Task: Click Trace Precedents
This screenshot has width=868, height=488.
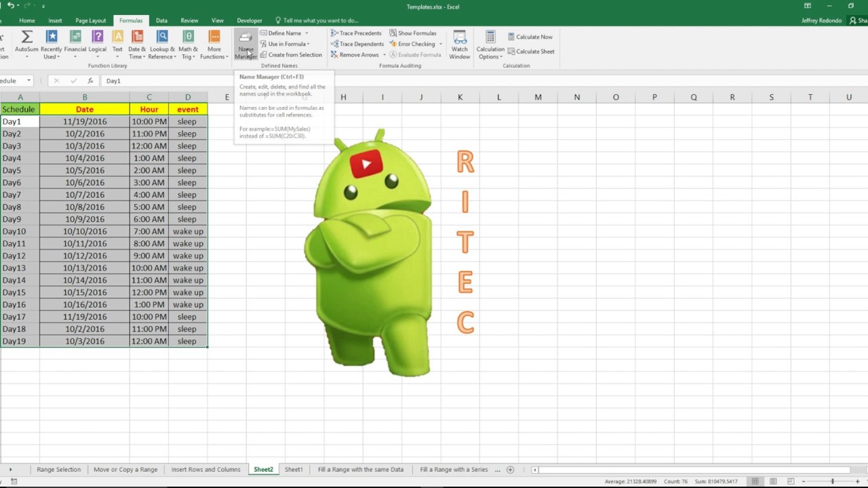Action: [x=356, y=33]
